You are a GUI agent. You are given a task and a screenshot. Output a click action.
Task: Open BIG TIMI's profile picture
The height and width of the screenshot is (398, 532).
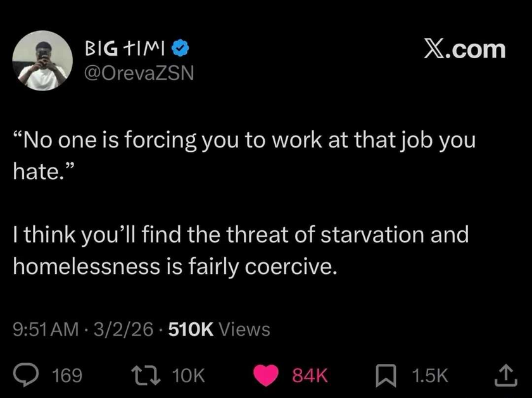[43, 61]
